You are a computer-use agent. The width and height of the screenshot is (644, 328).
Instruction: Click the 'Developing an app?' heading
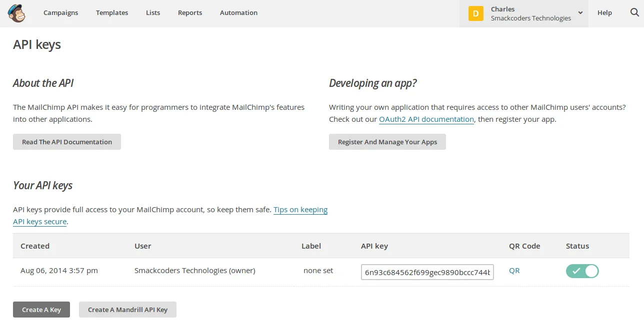373,83
